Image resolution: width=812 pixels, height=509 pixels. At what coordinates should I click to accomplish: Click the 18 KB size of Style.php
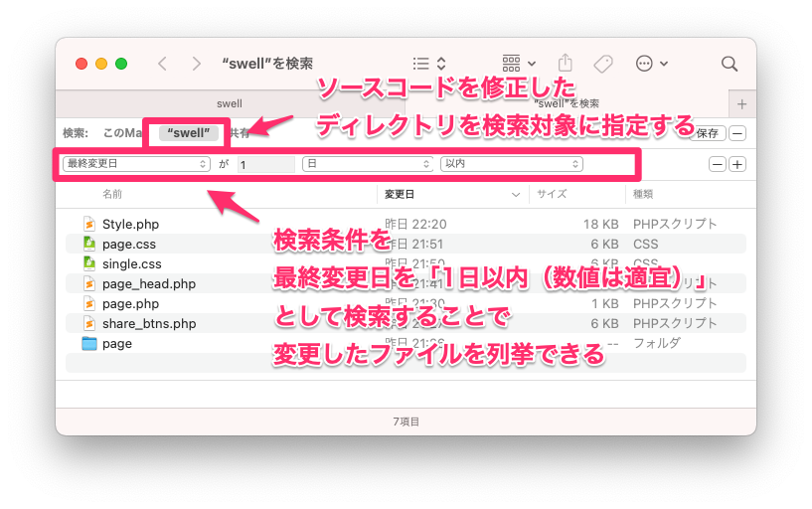(600, 225)
